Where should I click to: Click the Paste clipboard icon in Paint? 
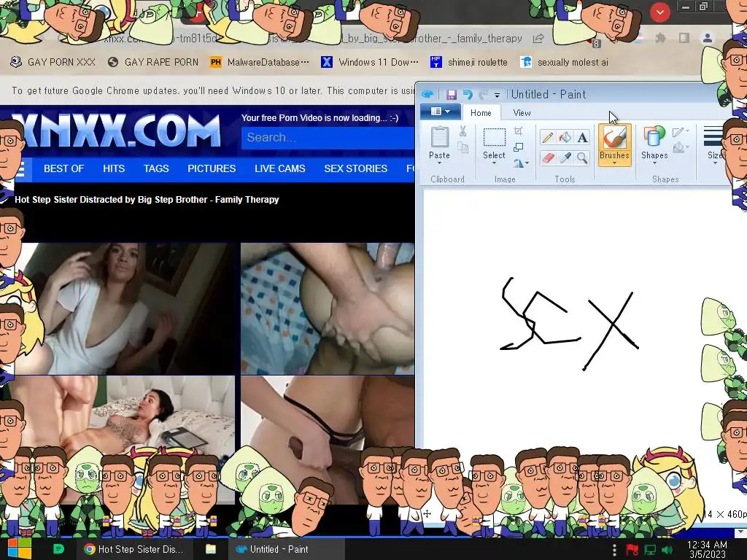439,137
